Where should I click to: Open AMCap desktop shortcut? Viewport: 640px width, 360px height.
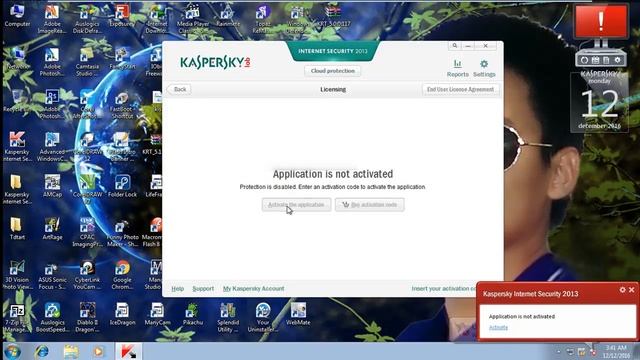[52, 186]
